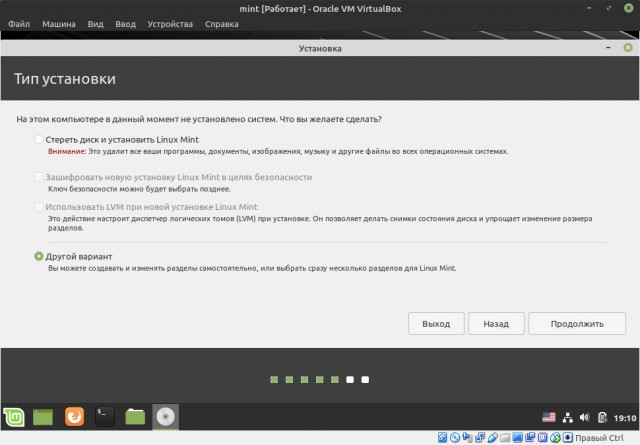This screenshot has height=445, width=640.
Task: Click the "Тип установки" heading
Action: (x=65, y=78)
